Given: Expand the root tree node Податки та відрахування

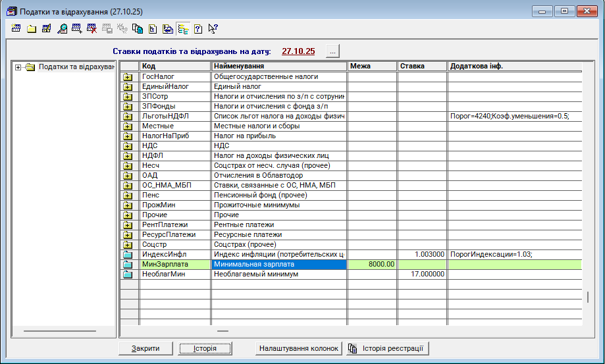Looking at the screenshot, I should 18,67.
